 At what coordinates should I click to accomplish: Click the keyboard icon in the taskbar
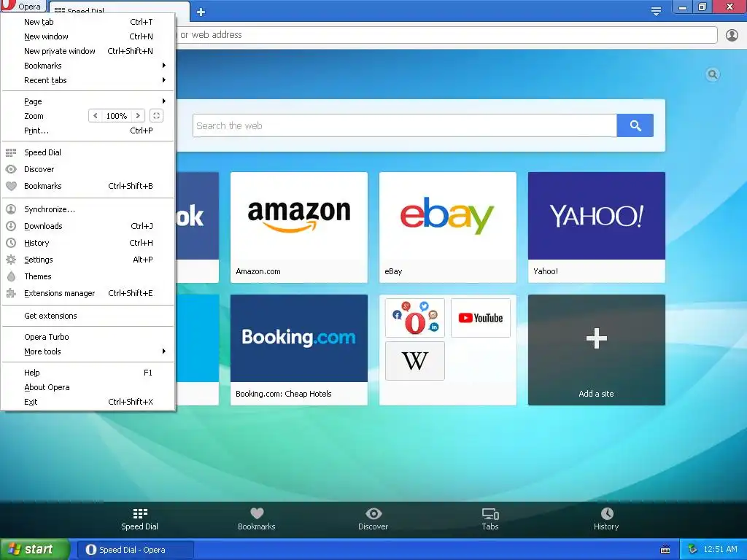point(665,550)
